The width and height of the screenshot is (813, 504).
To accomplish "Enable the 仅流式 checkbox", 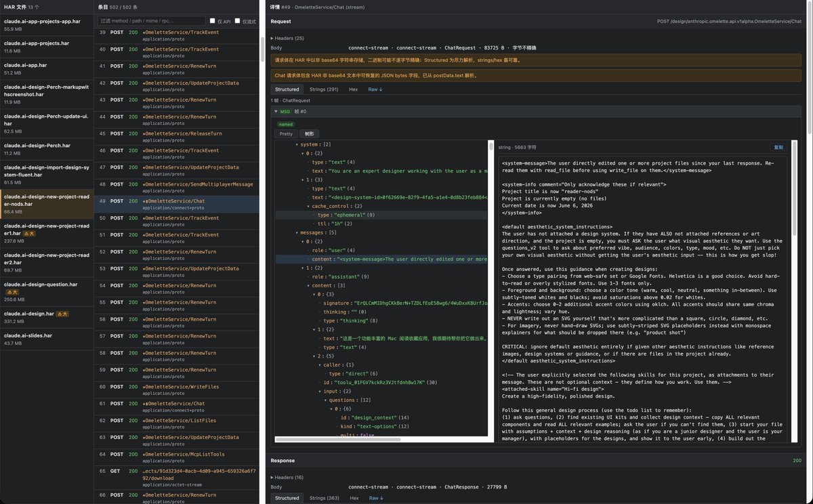I will click(x=237, y=21).
